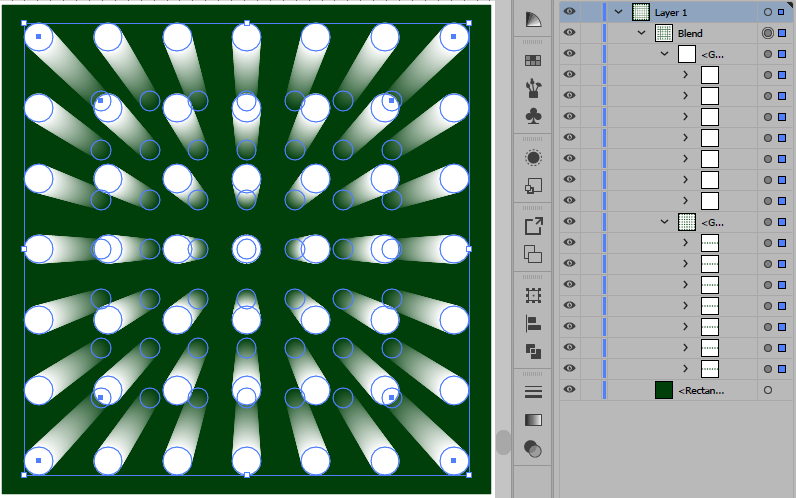Select the <Rectan... row name
796x498 pixels.
pyautogui.click(x=701, y=390)
